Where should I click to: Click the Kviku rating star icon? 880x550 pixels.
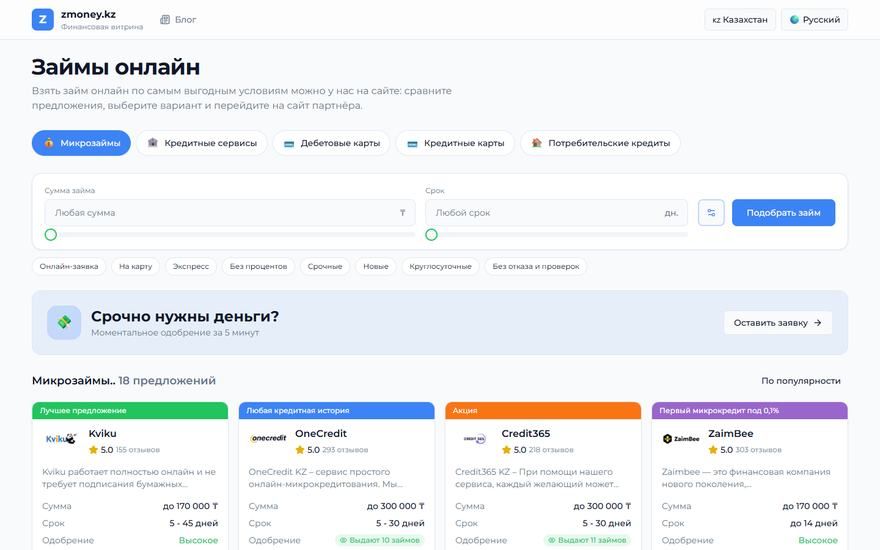[93, 450]
